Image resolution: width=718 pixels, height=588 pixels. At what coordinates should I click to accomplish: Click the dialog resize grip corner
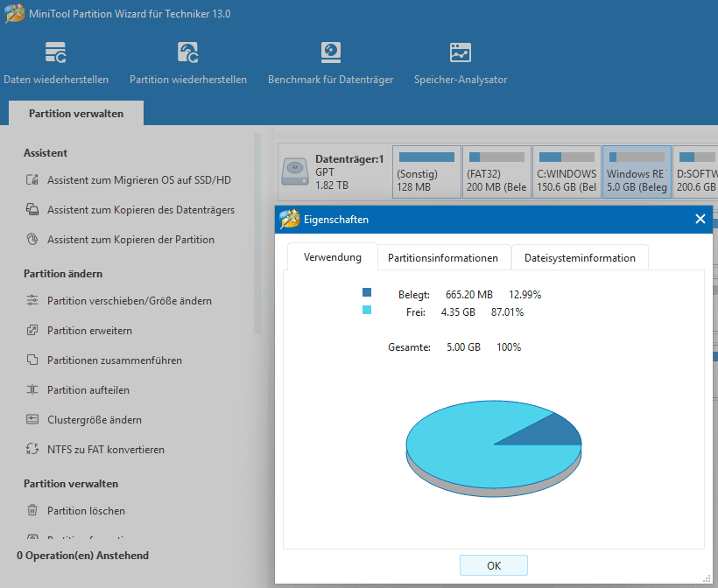pos(706,579)
